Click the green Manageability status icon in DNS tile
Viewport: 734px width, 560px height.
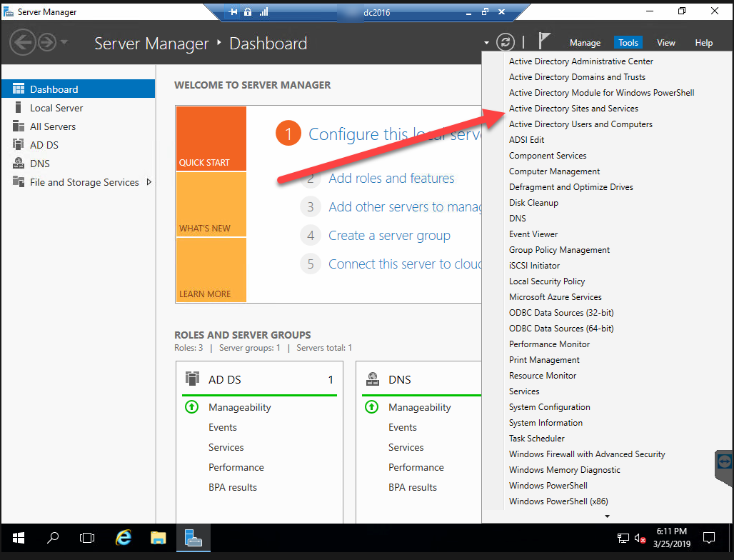[372, 407]
